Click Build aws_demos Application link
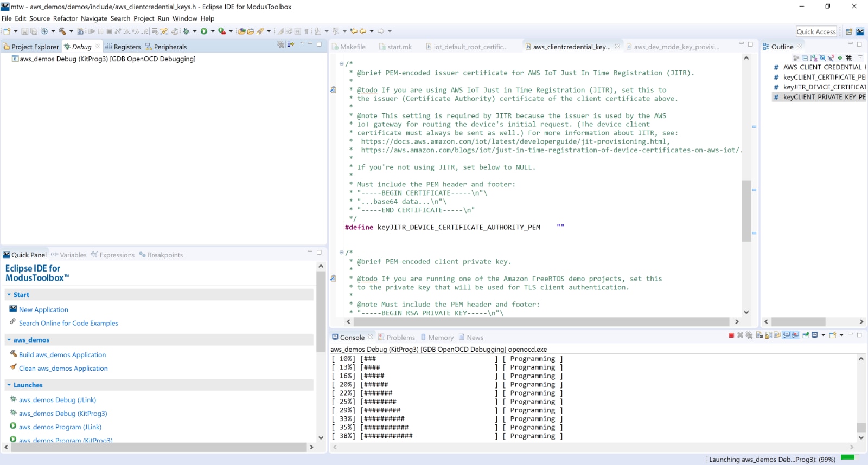The image size is (868, 465). [62, 355]
